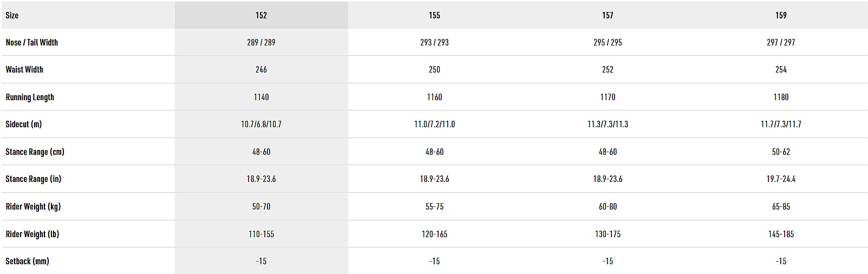This screenshot has height=274, width=868.
Task: Select the 152 size column header
Action: [x=261, y=15]
